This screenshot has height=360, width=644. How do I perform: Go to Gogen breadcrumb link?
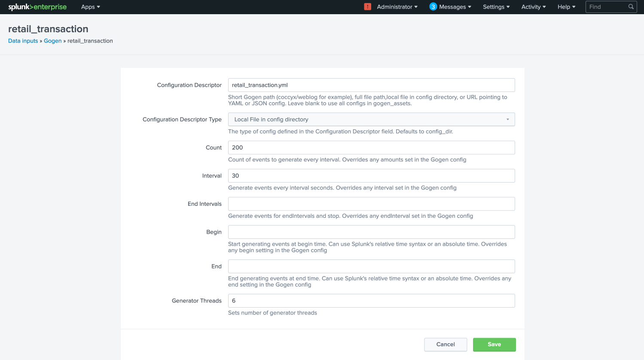click(x=53, y=41)
